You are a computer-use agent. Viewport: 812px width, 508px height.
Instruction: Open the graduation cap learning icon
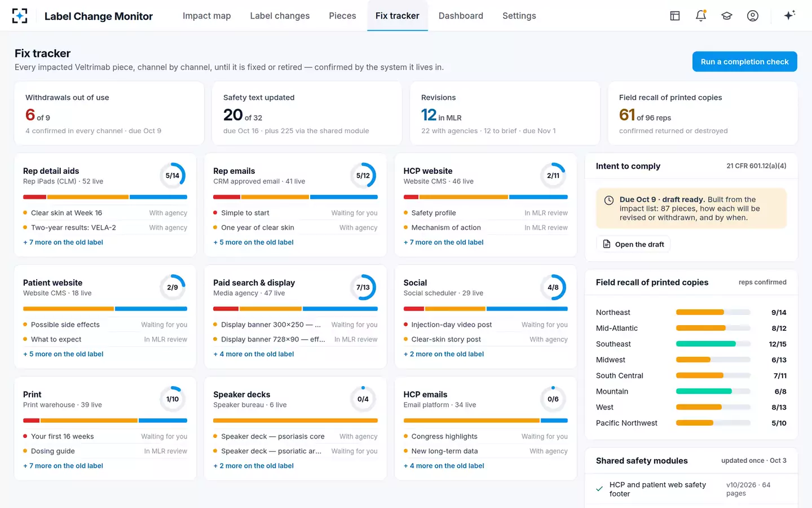pyautogui.click(x=727, y=16)
